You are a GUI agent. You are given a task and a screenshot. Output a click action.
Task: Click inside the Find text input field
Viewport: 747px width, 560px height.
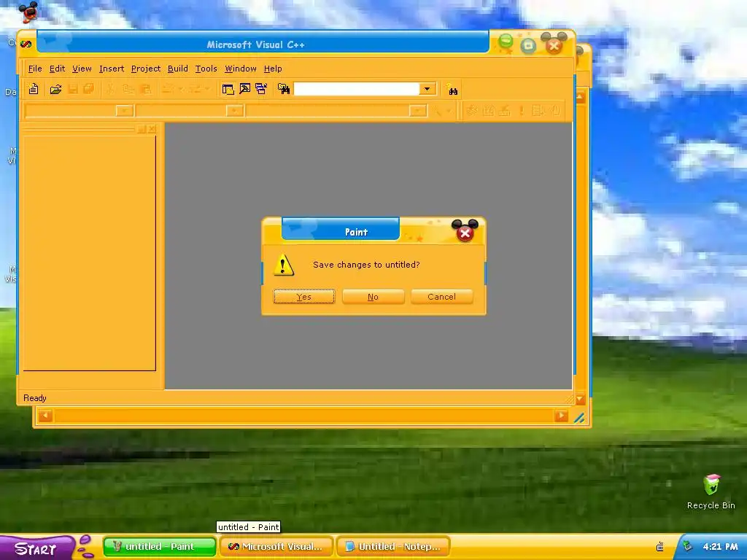[x=356, y=89]
